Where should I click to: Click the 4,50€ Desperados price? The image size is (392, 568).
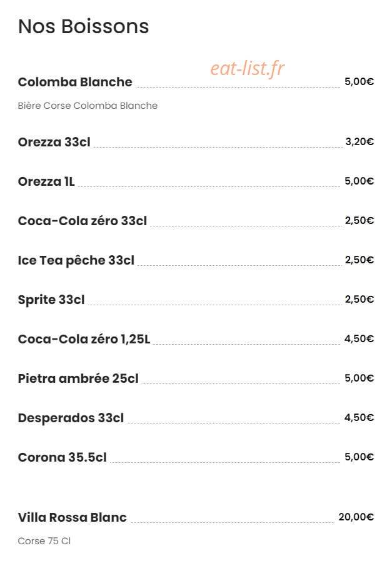(359, 418)
